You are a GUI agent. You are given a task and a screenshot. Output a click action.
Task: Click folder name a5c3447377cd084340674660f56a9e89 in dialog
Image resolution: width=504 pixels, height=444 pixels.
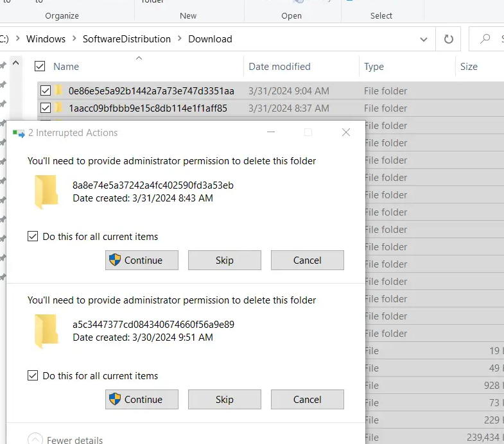coord(153,325)
